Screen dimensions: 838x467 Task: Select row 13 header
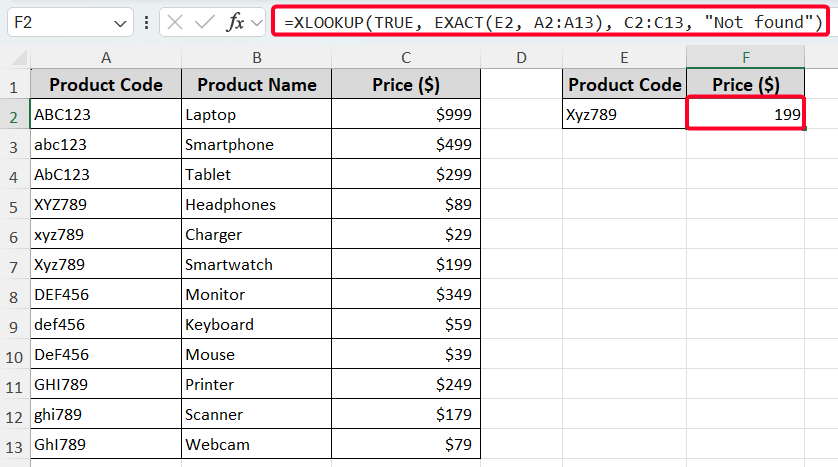(x=15, y=444)
